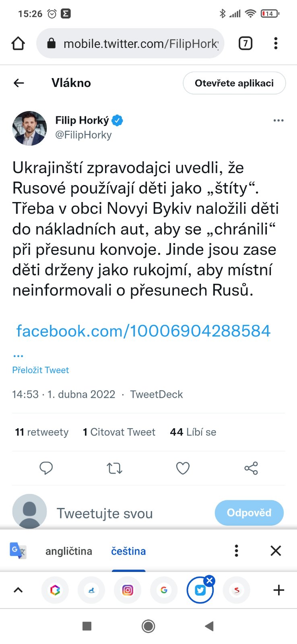Open tweet options three-dot menu
The image size is (297, 644).
(278, 120)
